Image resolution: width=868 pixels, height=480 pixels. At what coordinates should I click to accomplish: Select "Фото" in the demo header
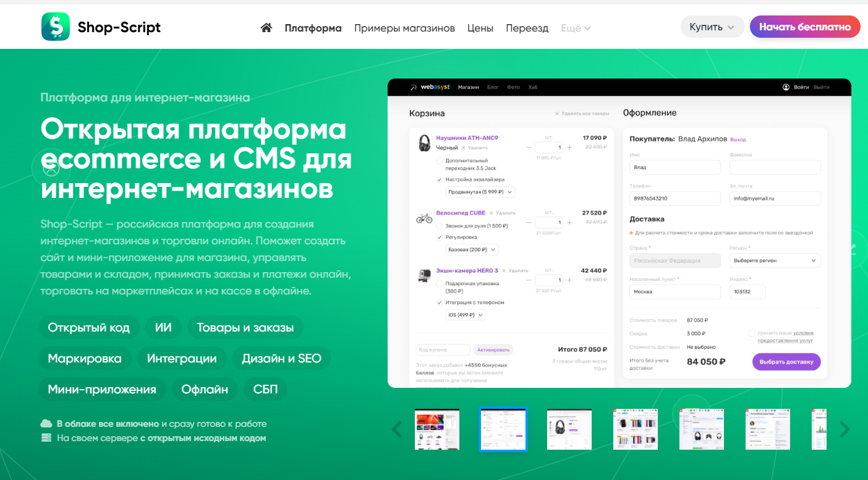pos(513,87)
